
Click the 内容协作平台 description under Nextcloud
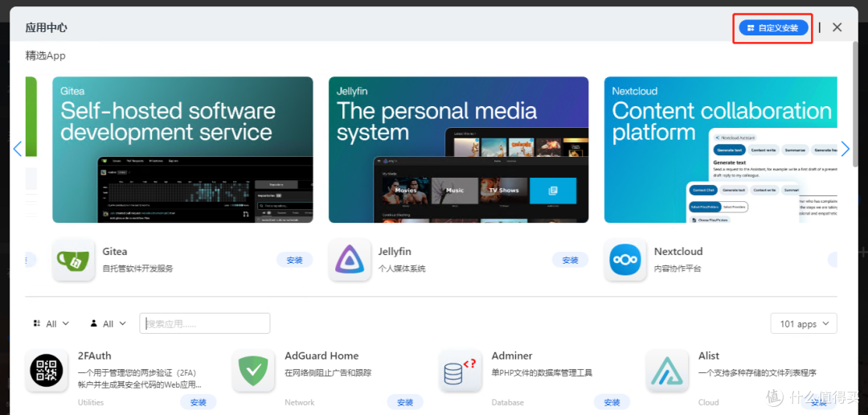pyautogui.click(x=678, y=269)
